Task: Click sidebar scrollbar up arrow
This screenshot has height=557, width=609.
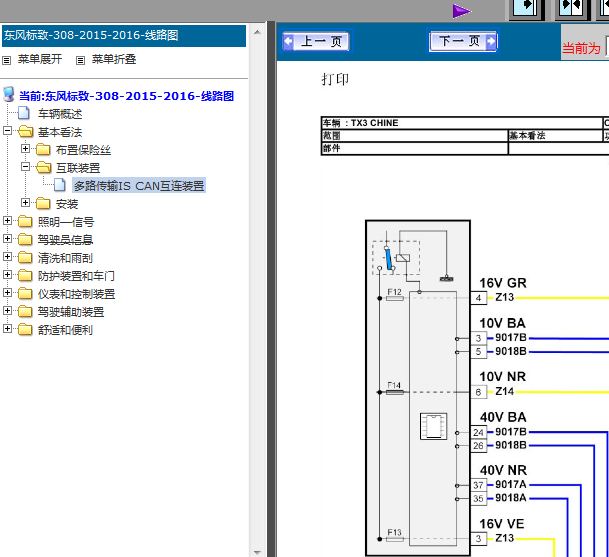Action: pyautogui.click(x=257, y=32)
